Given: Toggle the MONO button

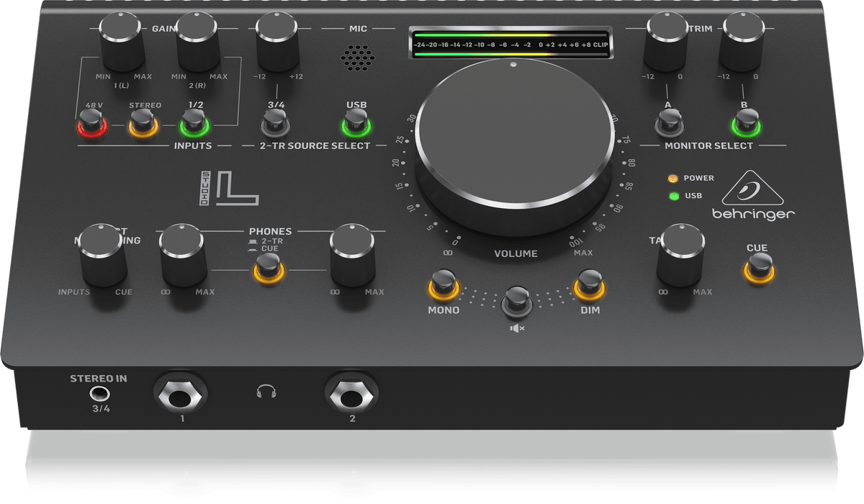Looking at the screenshot, I should 444,285.
